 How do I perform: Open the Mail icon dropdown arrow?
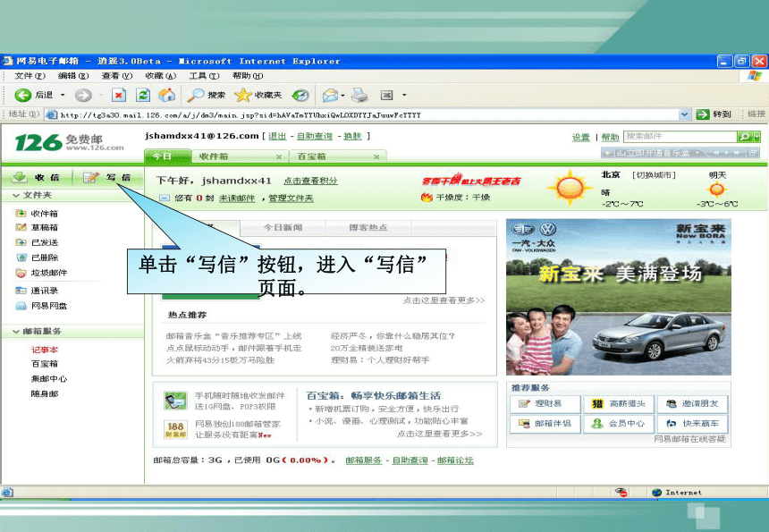pos(342,95)
